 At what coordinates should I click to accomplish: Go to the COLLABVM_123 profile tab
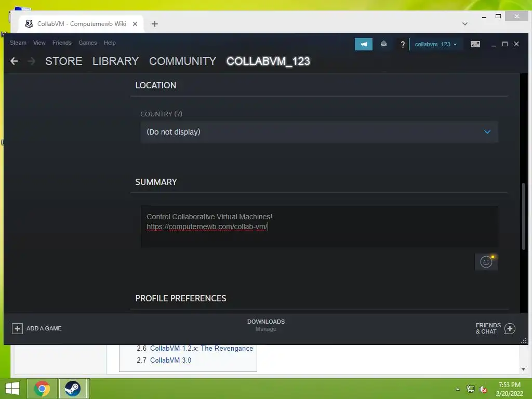(268, 61)
